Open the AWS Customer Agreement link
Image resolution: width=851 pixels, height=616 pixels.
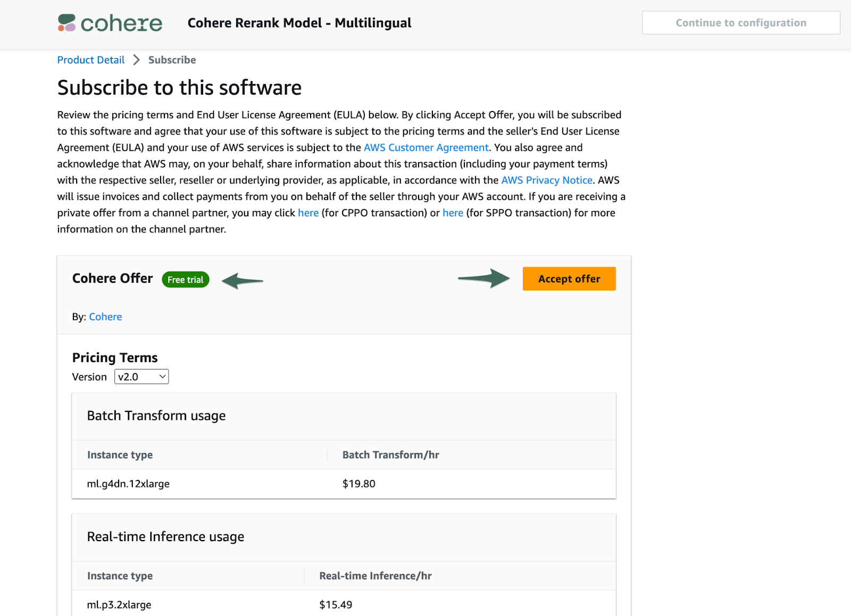(426, 148)
